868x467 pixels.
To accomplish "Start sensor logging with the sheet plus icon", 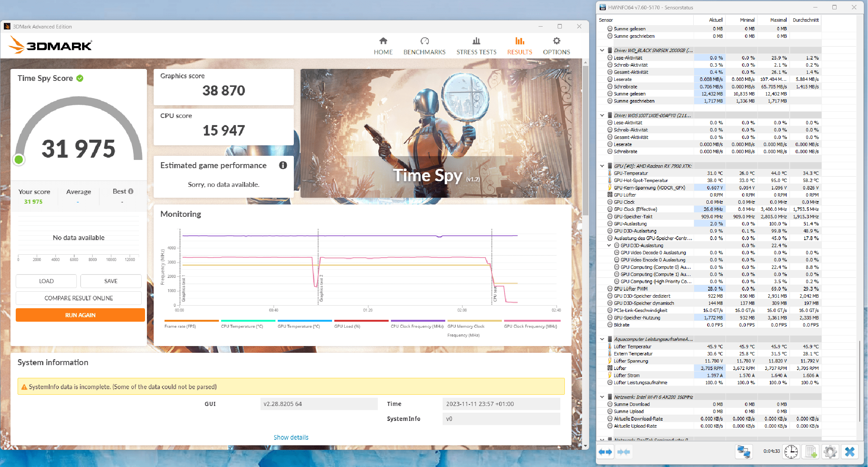I will click(811, 452).
